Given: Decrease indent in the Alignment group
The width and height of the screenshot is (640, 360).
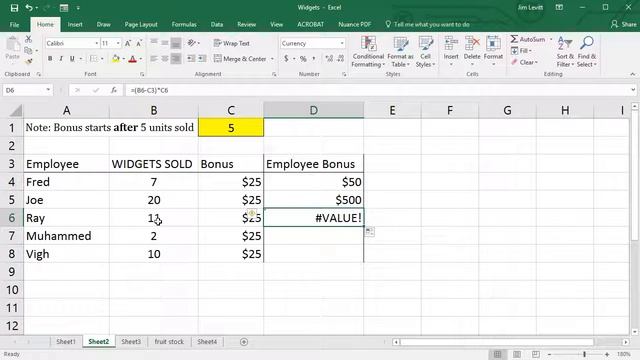Looking at the screenshot, I should [x=191, y=59].
